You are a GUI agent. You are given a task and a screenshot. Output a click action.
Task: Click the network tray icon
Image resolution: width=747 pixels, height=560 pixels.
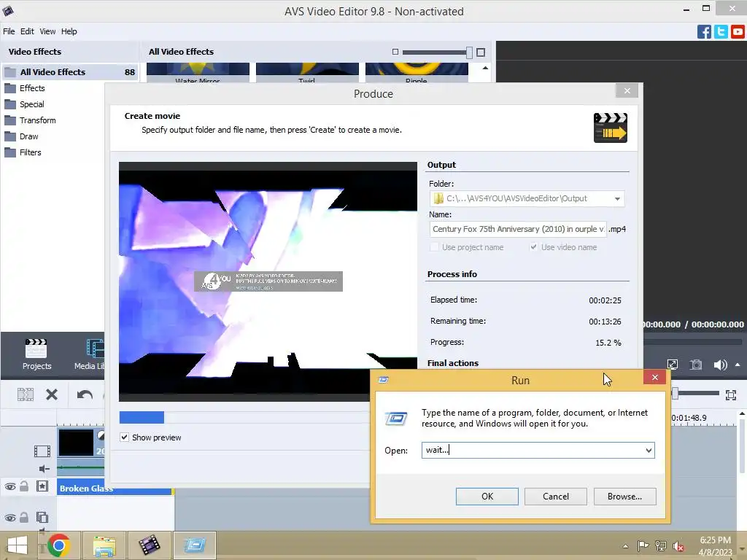661,545
